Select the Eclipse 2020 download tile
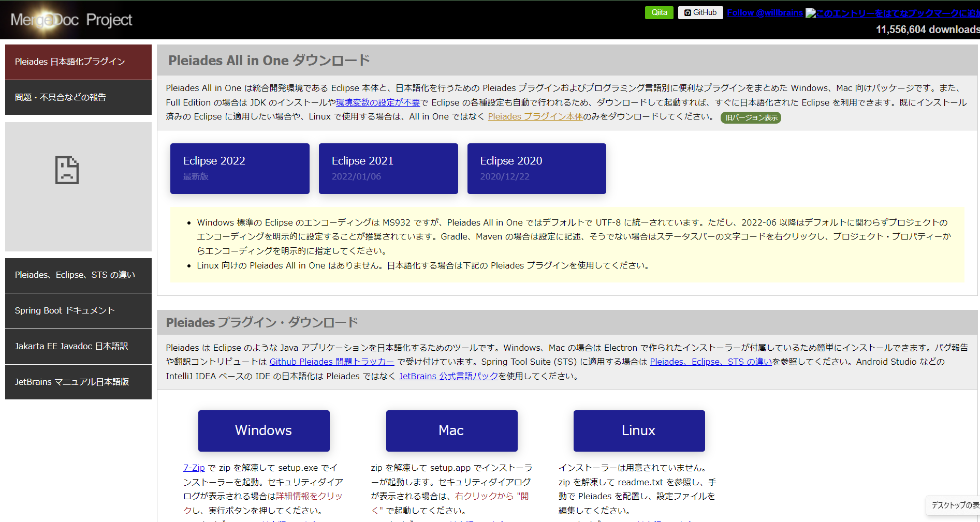This screenshot has width=980, height=522. click(x=537, y=169)
